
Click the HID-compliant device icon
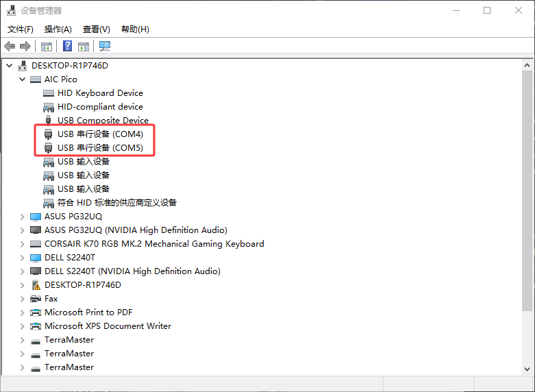pos(49,107)
